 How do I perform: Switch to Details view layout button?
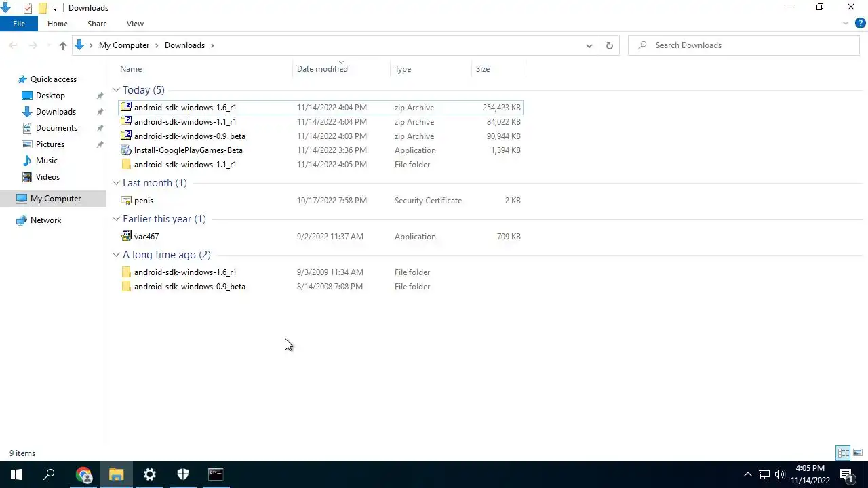click(x=844, y=453)
